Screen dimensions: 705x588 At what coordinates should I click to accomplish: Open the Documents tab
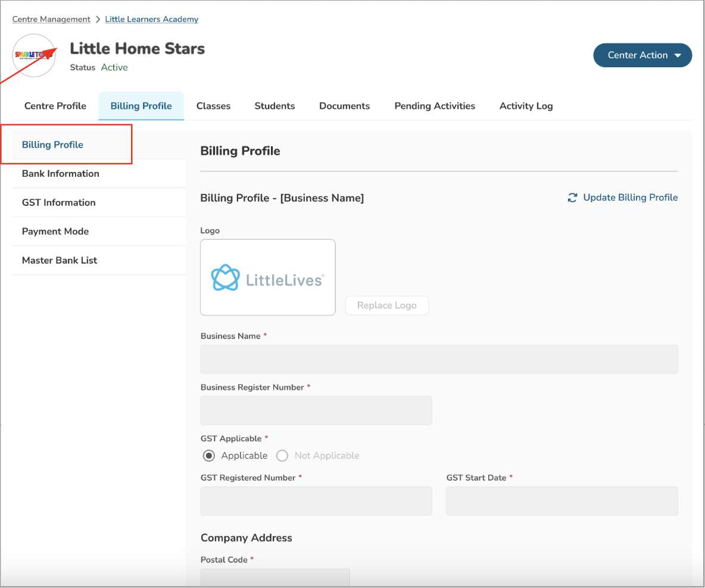click(344, 106)
